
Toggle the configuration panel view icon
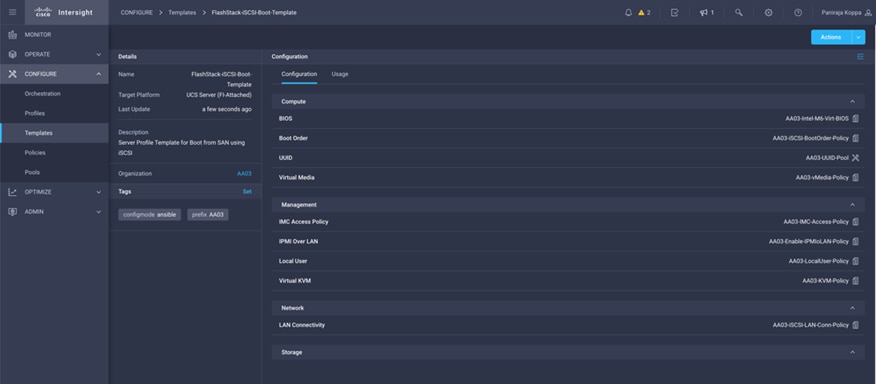click(x=860, y=56)
